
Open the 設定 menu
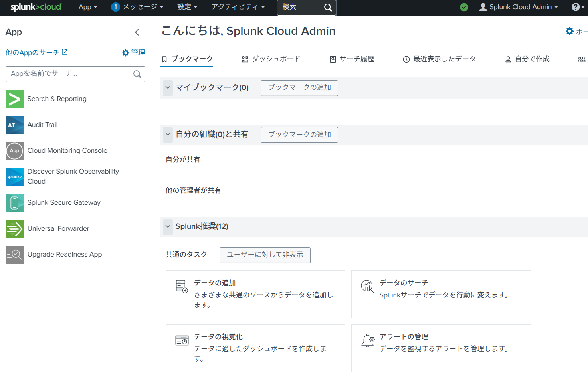click(187, 7)
